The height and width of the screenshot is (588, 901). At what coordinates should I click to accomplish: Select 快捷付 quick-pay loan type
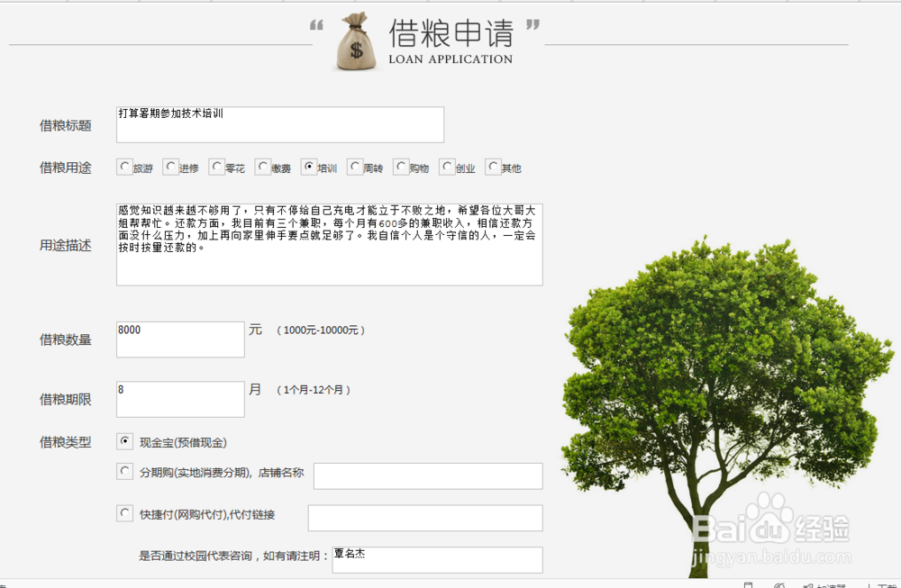pos(124,513)
